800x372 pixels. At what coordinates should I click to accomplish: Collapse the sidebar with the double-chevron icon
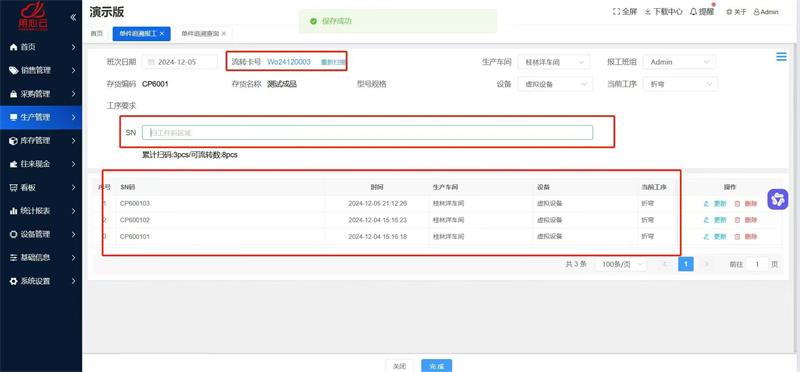coord(73,17)
